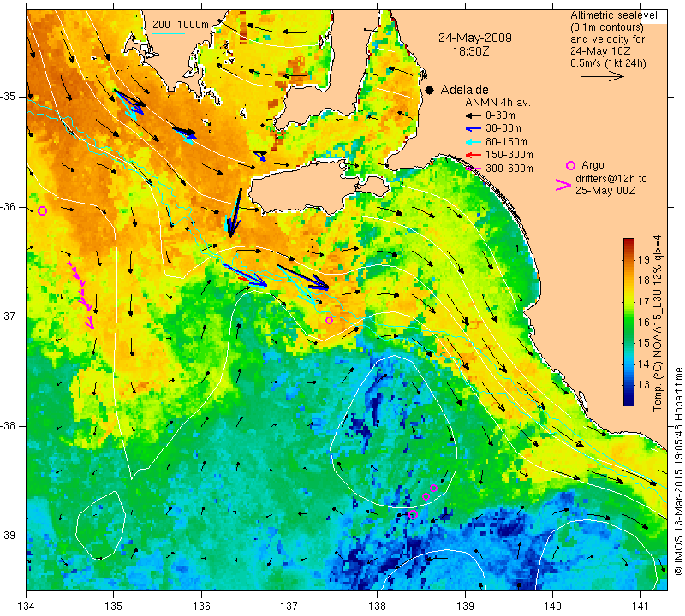Image resolution: width=685 pixels, height=616 pixels.
Task: Click the '140' longitude axis label
Action: 553,607
